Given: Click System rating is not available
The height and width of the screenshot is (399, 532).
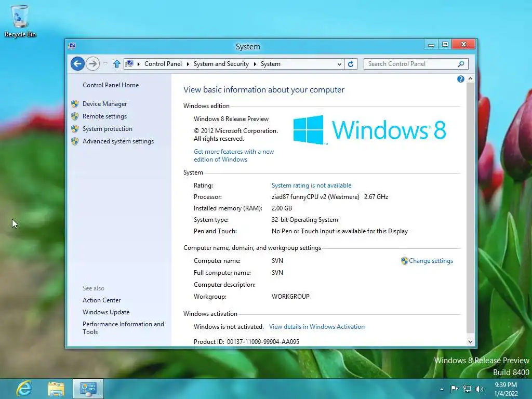Looking at the screenshot, I should tap(312, 185).
